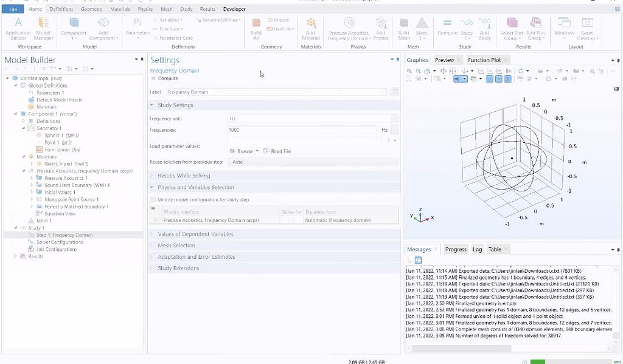The width and height of the screenshot is (623, 364).
Task: Click Compute in Settings panel
Action: pyautogui.click(x=164, y=78)
